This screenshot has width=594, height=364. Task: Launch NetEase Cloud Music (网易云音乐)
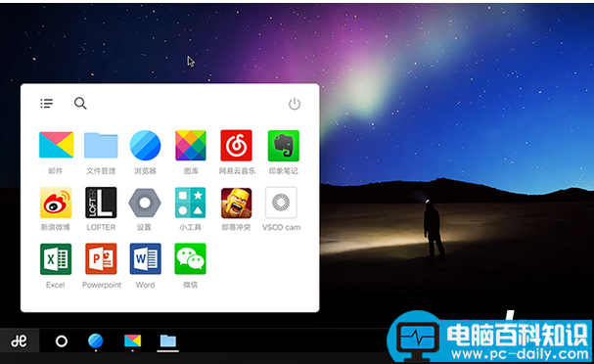coord(237,146)
